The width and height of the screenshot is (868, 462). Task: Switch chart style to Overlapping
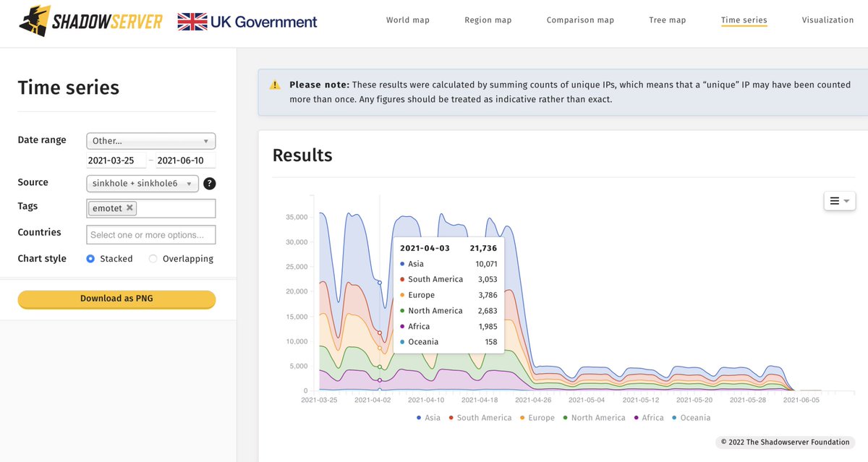coord(153,258)
